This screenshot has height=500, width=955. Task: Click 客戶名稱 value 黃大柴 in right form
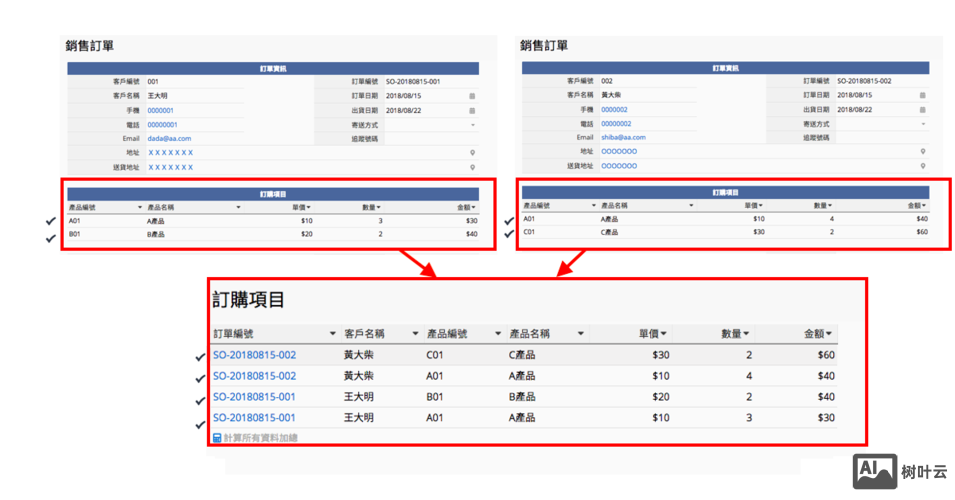tap(611, 95)
